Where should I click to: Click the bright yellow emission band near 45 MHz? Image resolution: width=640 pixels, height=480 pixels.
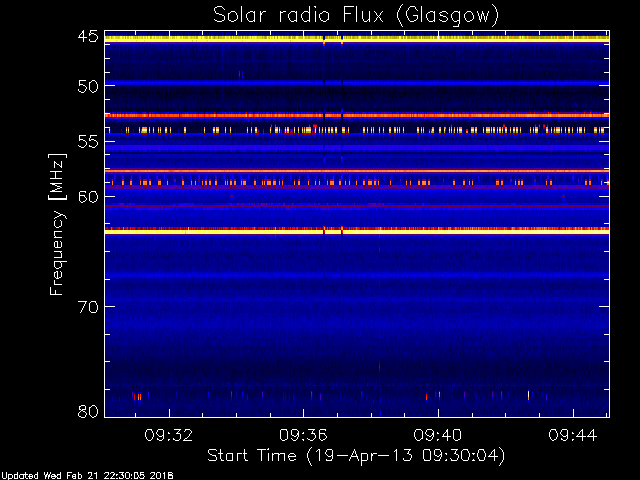coord(357,39)
